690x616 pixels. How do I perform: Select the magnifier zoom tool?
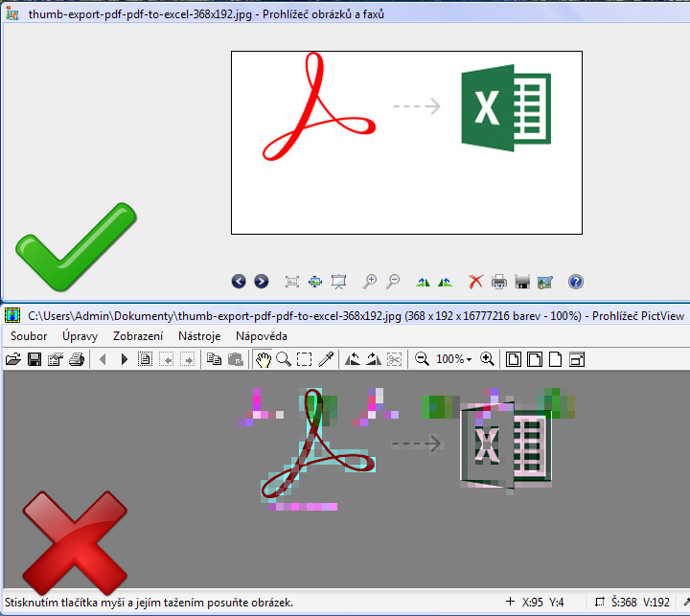[x=284, y=359]
